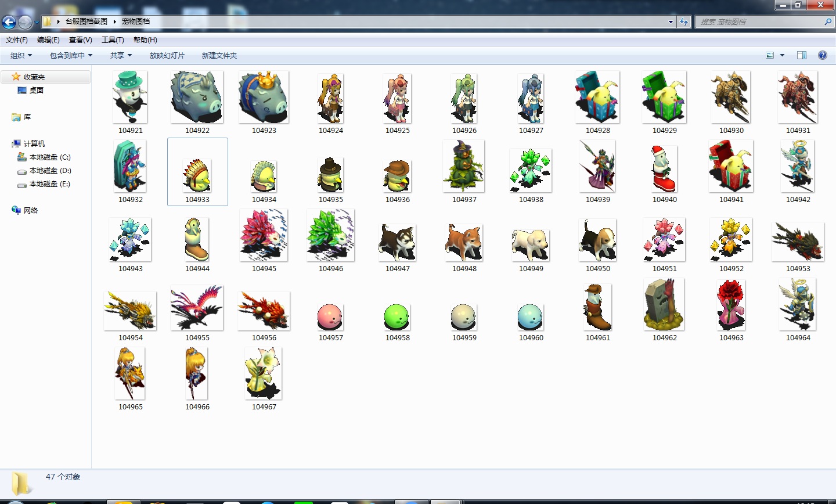Click the search magnifier icon

[828, 21]
